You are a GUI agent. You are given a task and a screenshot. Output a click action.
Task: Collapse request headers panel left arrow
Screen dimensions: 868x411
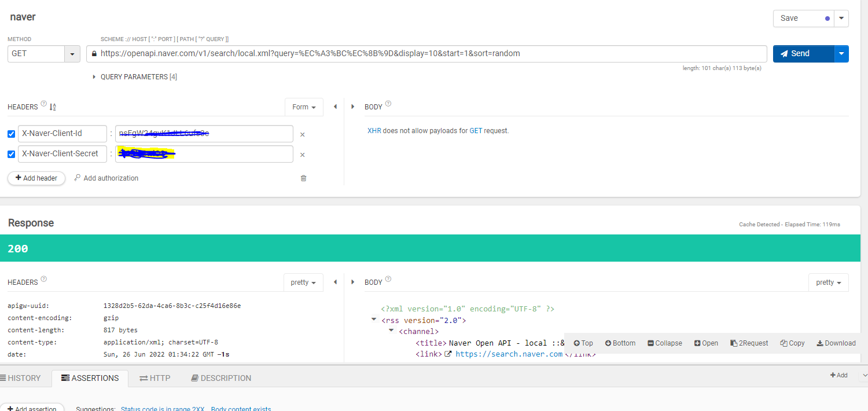click(x=335, y=107)
